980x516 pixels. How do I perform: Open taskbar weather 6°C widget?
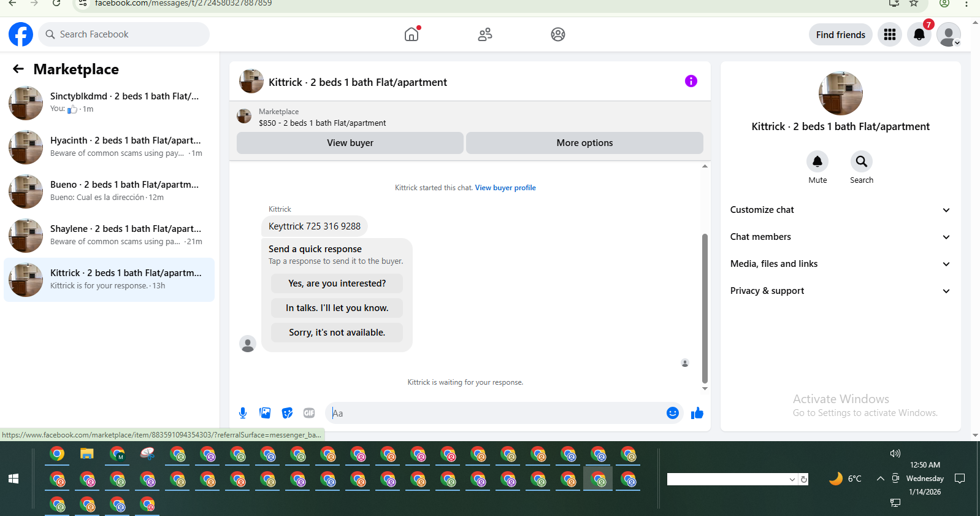(x=846, y=479)
